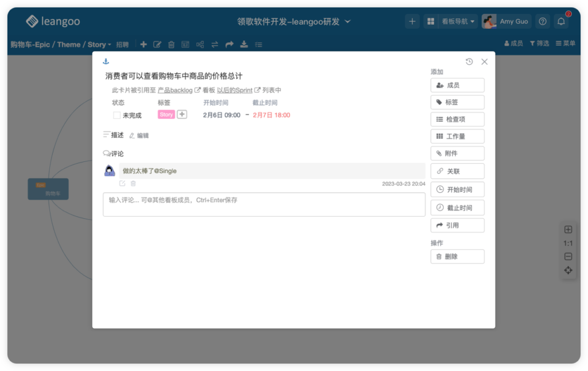Click the comment input field
The width and height of the screenshot is (588, 371).
264,204
